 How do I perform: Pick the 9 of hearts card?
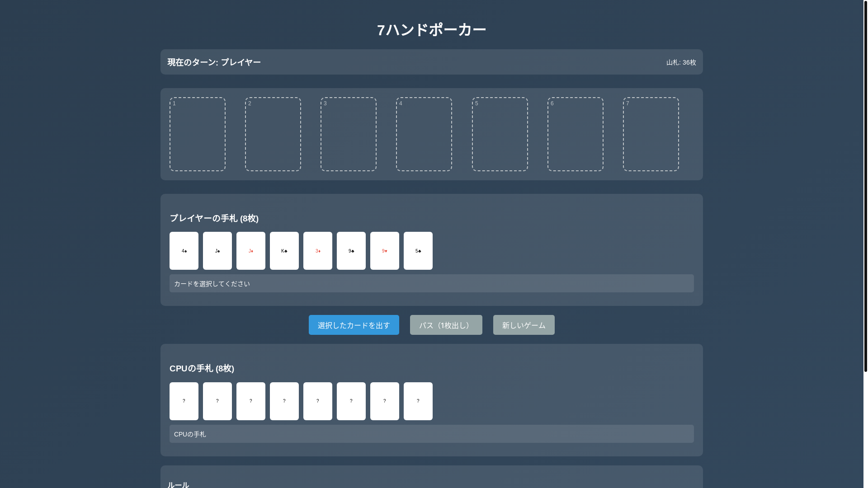pos(384,251)
